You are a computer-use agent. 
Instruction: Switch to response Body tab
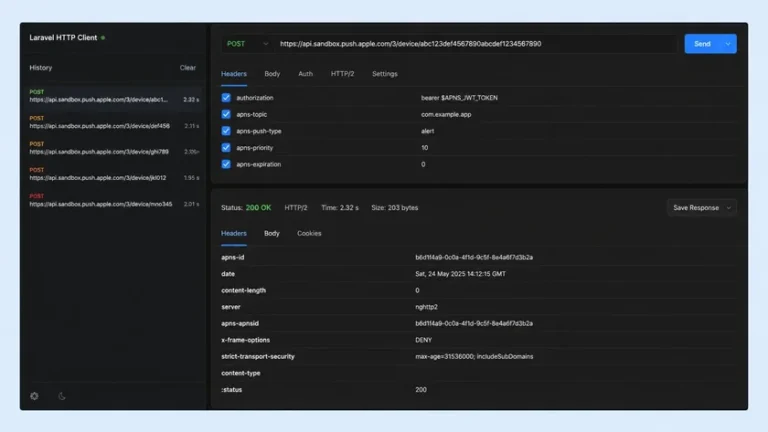tap(272, 233)
